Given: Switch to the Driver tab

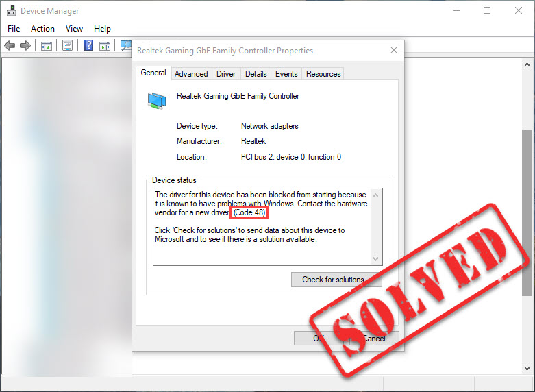Looking at the screenshot, I should click(x=226, y=74).
